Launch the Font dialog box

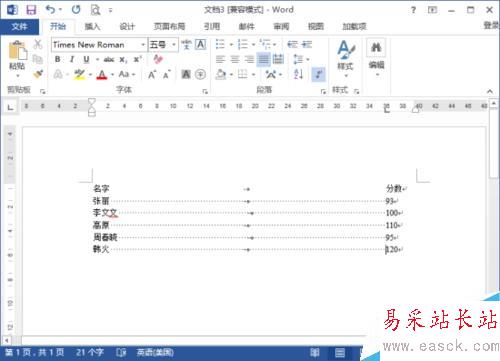[x=205, y=91]
